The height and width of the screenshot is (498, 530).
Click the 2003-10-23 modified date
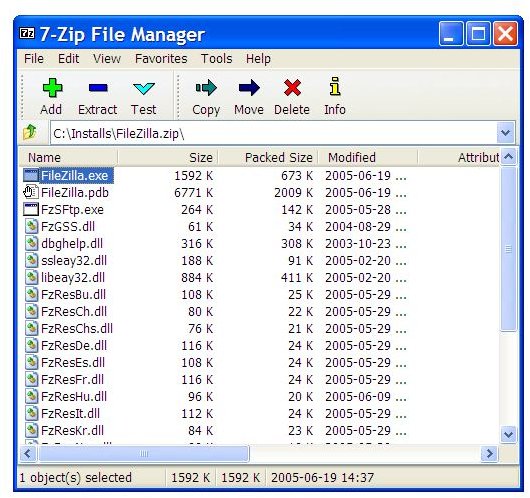pyautogui.click(x=358, y=243)
